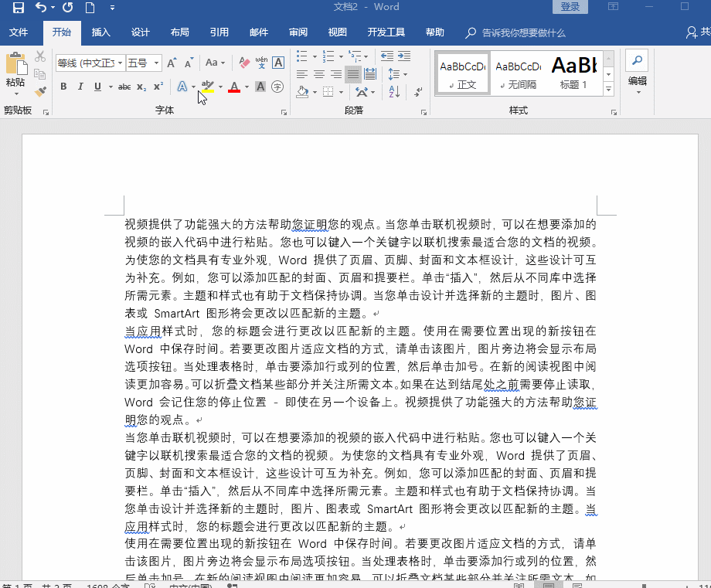This screenshot has width=711, height=588.
Task: Open the Format Painter tool
Action: click(x=41, y=92)
